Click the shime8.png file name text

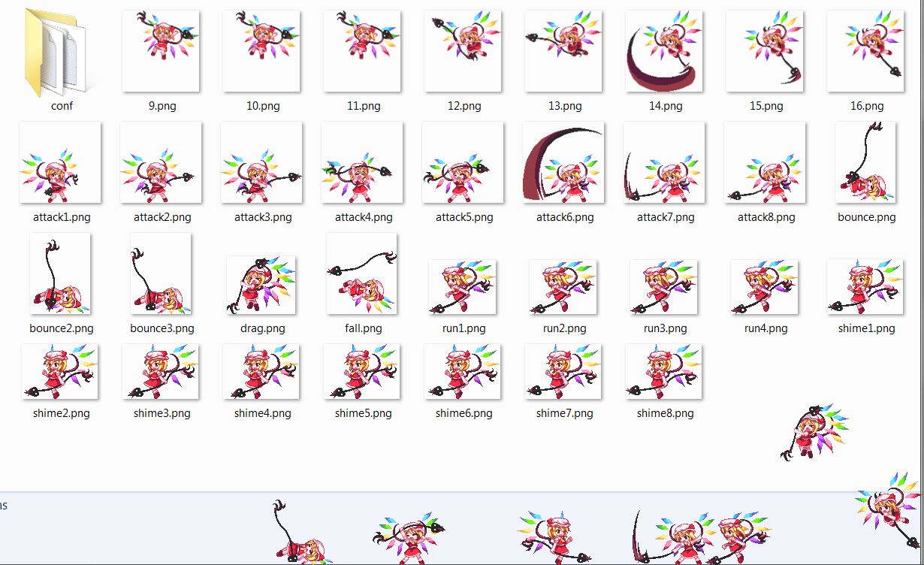point(666,413)
